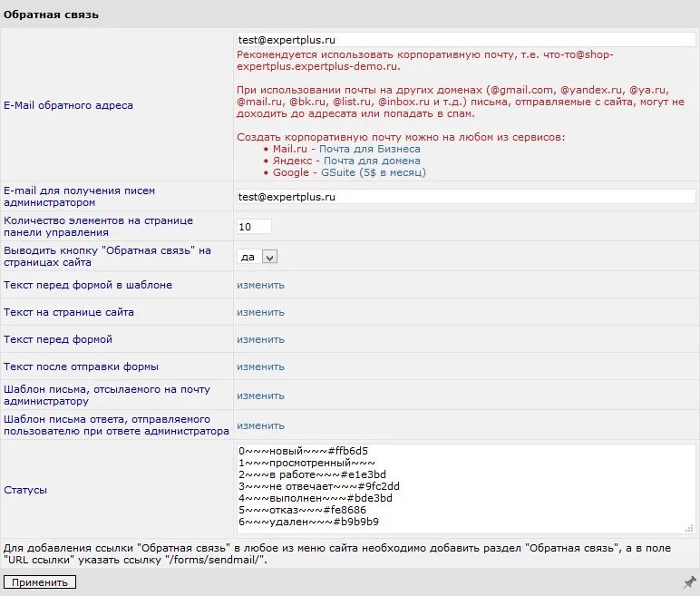Image resolution: width=700 pixels, height=596 pixels.
Task: Click the note about "/forms/sendmail/" link
Action: point(337,554)
